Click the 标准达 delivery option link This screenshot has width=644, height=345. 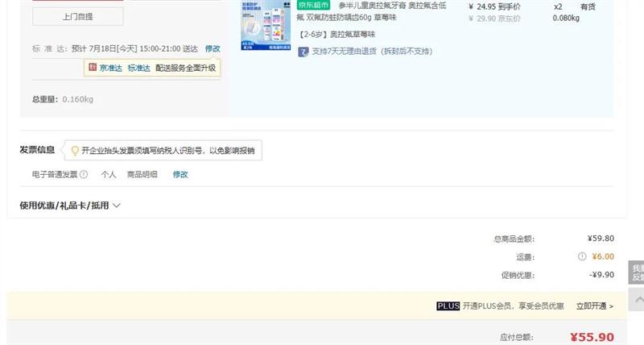[138, 68]
